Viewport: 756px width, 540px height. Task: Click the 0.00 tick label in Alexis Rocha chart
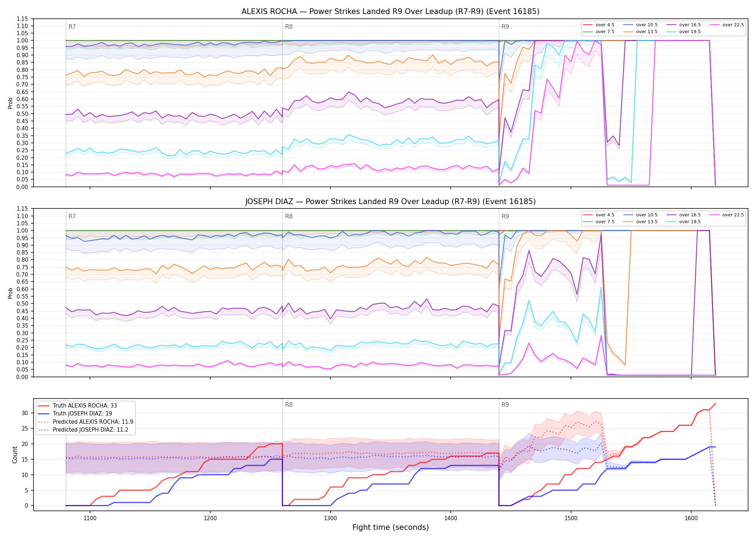coord(22,187)
